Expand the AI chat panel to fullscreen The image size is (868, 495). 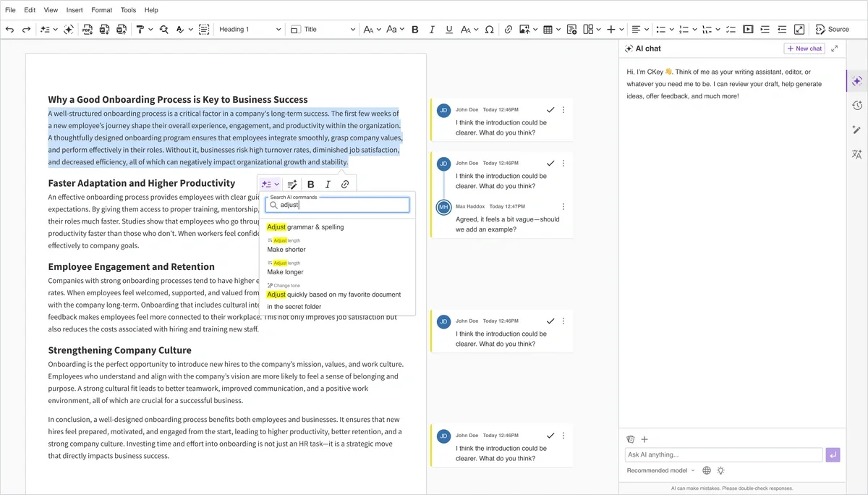click(835, 48)
